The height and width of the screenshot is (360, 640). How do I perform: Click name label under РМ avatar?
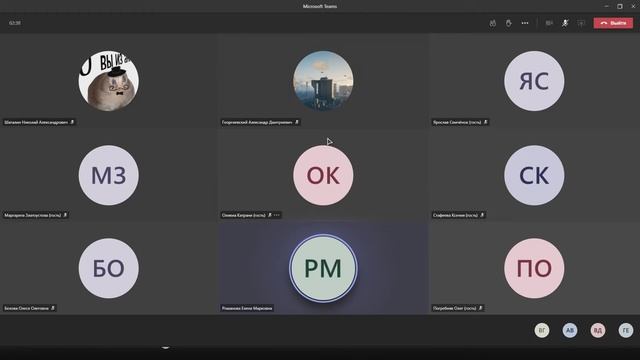[x=247, y=308]
